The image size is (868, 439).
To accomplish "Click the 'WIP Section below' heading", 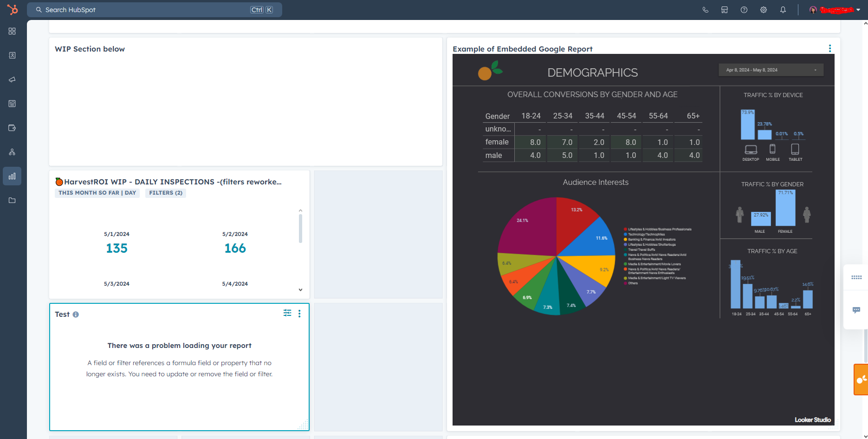I will pyautogui.click(x=90, y=49).
